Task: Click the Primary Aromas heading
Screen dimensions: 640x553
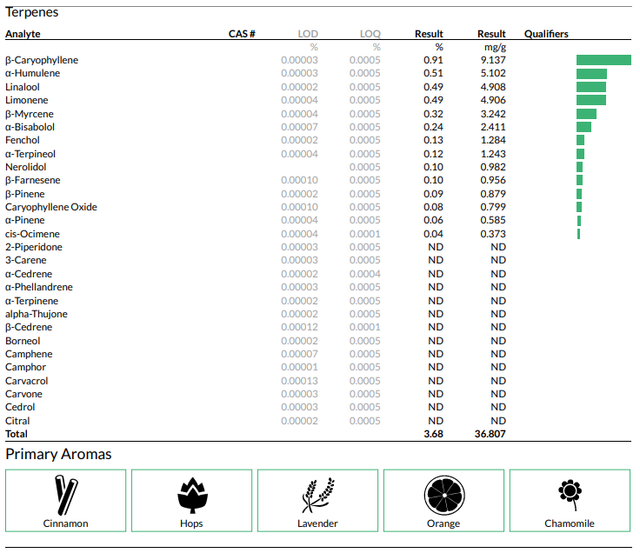Action: 58,454
